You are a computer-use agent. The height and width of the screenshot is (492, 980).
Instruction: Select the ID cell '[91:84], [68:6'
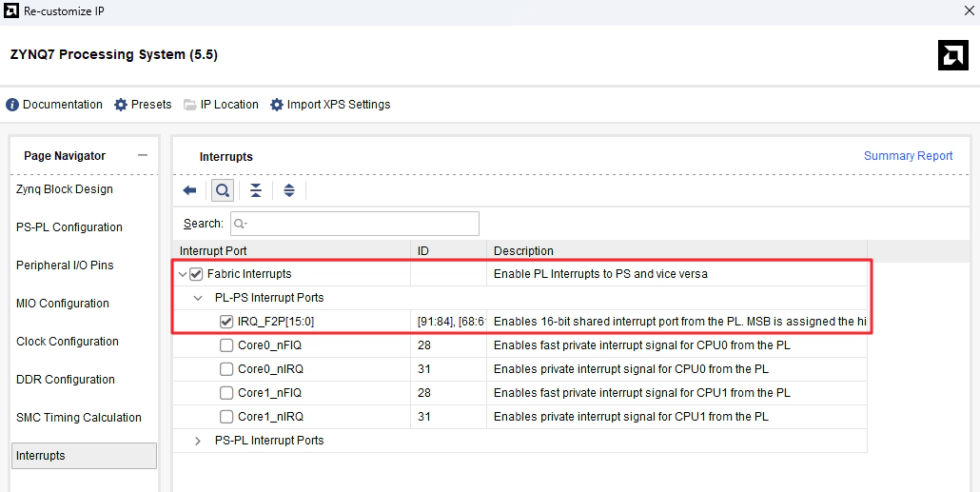click(x=449, y=322)
